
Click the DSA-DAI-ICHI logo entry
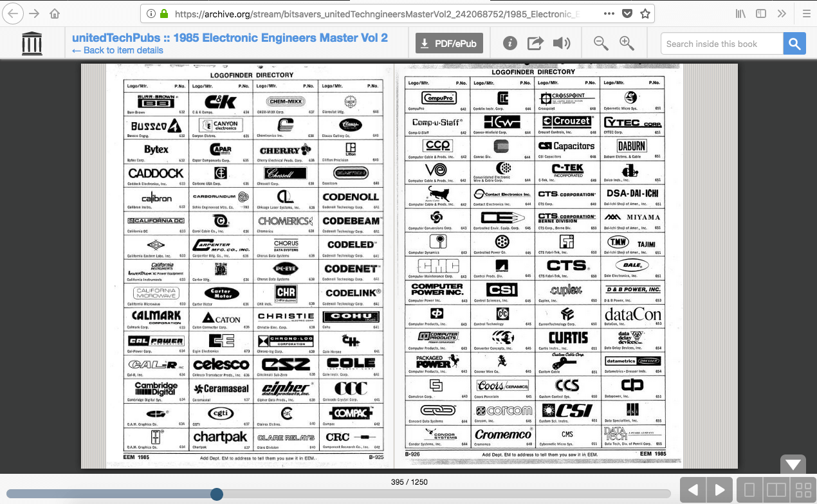pyautogui.click(x=632, y=197)
